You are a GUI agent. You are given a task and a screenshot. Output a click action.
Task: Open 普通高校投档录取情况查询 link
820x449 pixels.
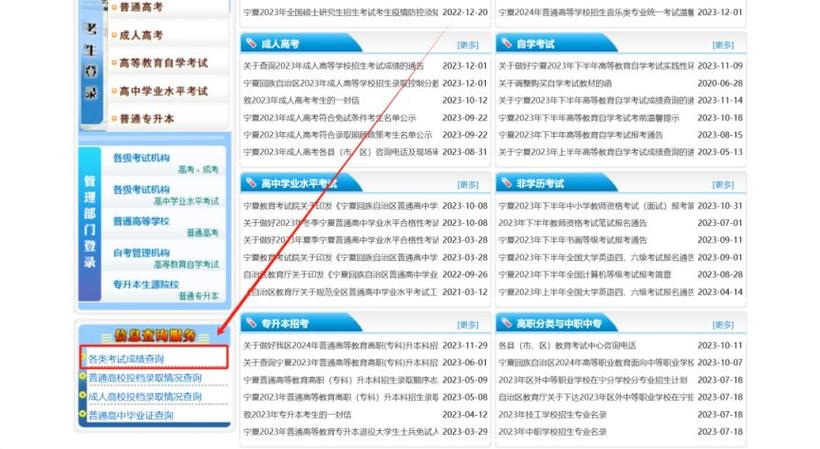(145, 377)
